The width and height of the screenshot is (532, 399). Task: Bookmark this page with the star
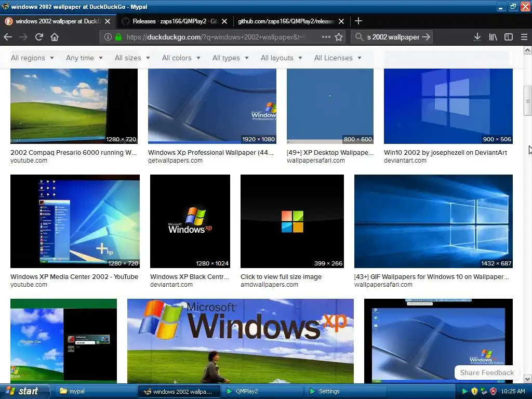[x=339, y=37]
